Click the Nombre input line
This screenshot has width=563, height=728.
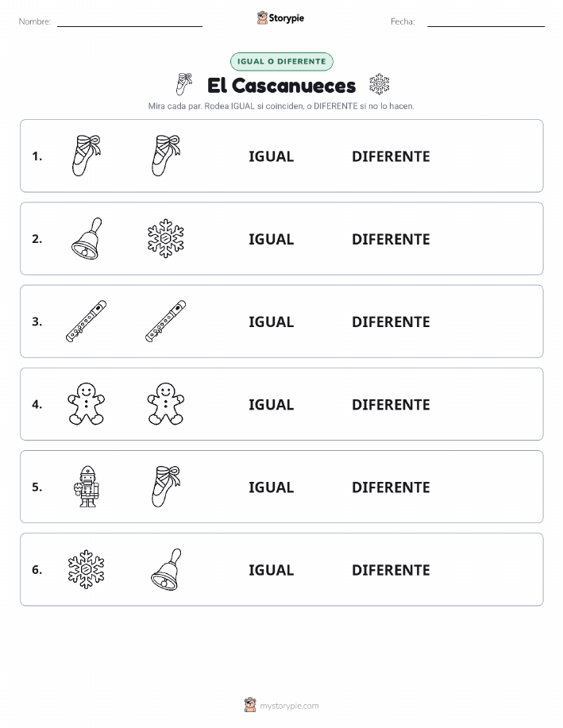point(129,22)
